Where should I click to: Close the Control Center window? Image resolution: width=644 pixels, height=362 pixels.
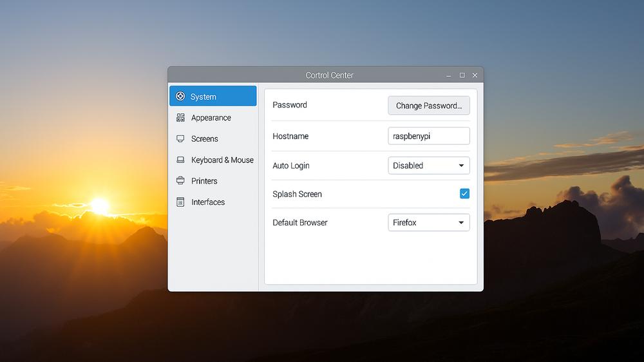tap(475, 75)
